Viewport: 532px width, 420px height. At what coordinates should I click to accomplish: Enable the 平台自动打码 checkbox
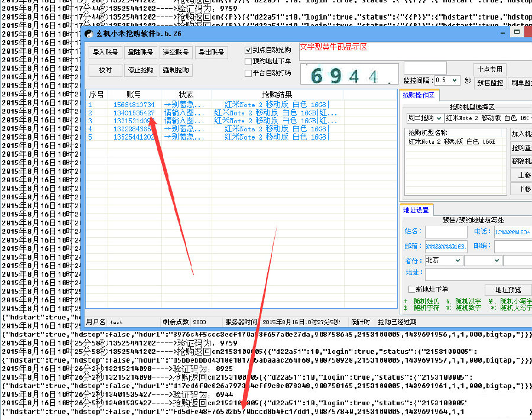[x=249, y=73]
